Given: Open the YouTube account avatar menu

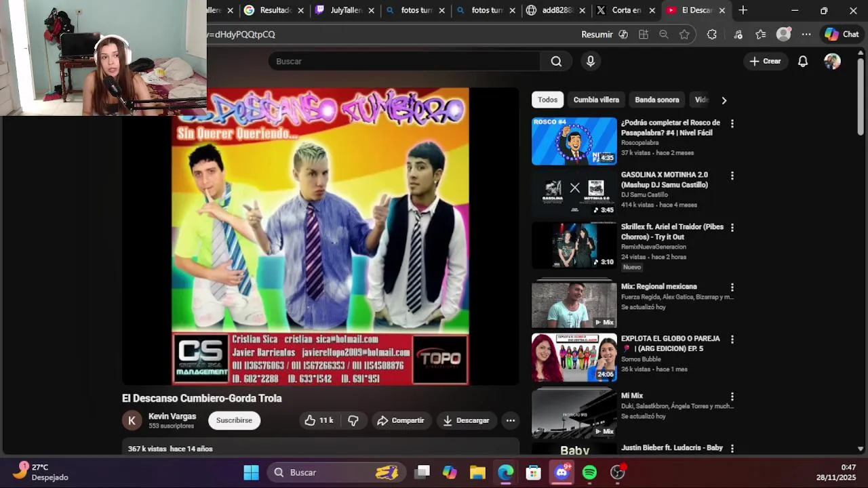Looking at the screenshot, I should pyautogui.click(x=832, y=61).
